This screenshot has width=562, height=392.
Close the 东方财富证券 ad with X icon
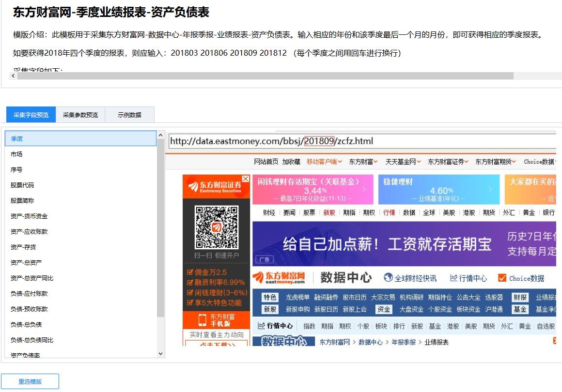pyautogui.click(x=246, y=179)
